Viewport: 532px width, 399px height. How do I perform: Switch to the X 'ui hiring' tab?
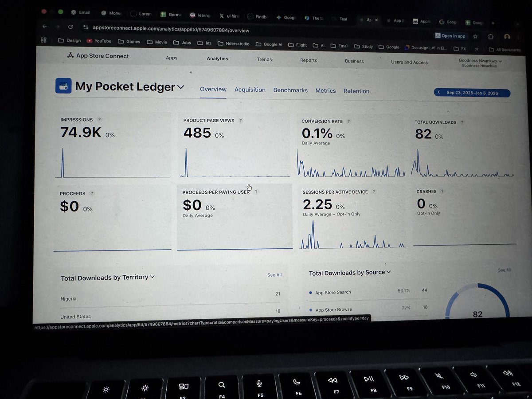[229, 16]
